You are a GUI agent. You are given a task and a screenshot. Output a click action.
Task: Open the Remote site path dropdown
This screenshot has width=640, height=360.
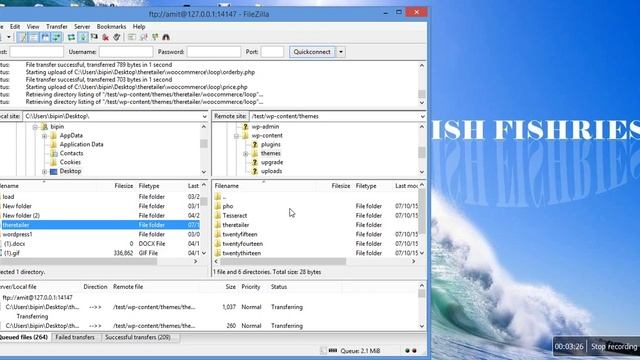[422, 116]
